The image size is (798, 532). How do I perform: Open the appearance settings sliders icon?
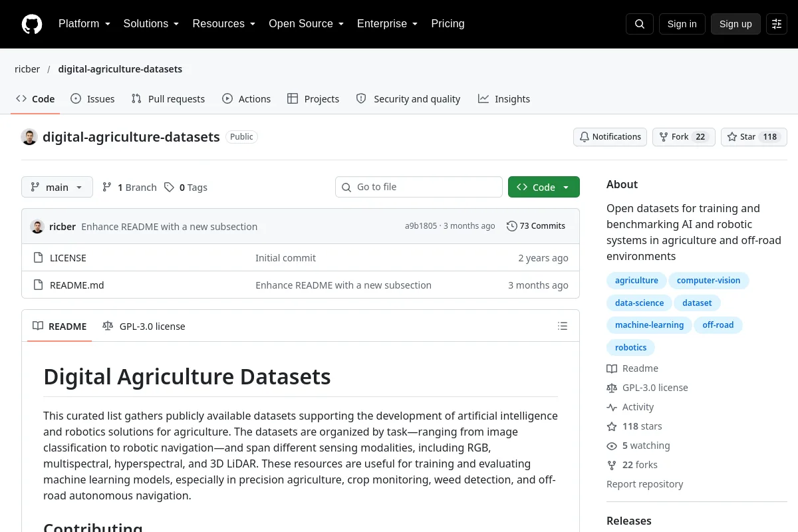click(x=777, y=24)
